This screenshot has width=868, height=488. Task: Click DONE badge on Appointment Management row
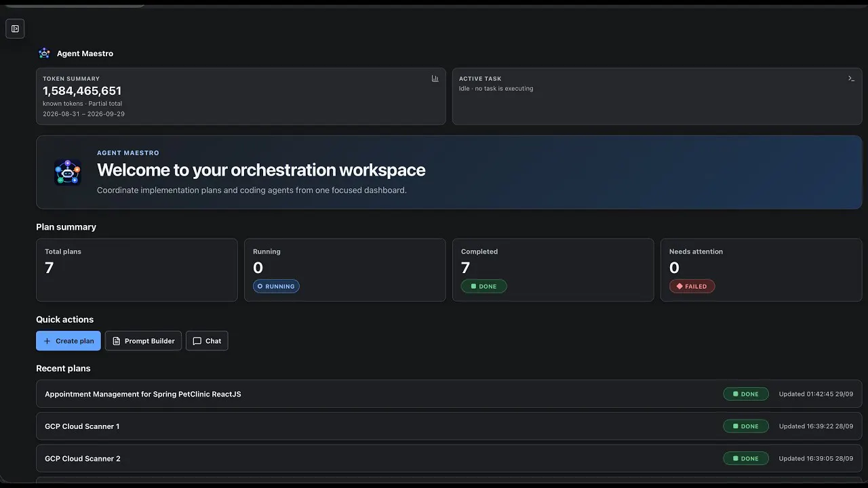(x=746, y=394)
